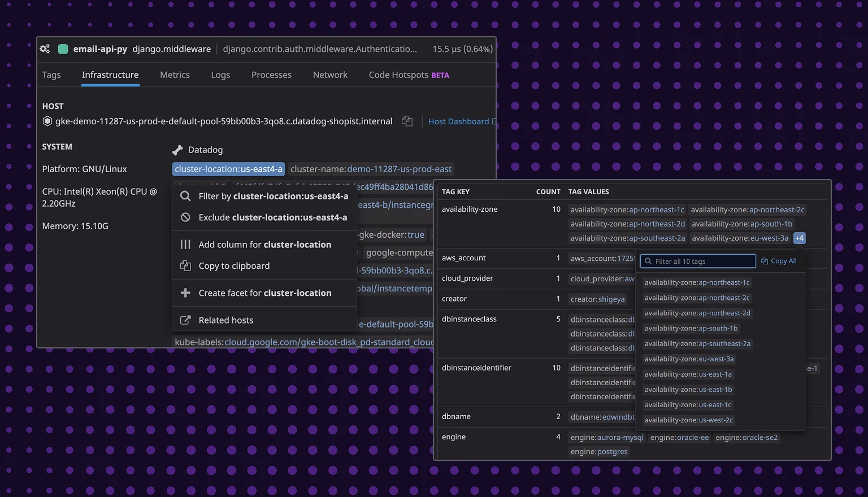This screenshot has height=497, width=868.
Task: Focus the Filter all 10 tags field
Action: coord(698,261)
